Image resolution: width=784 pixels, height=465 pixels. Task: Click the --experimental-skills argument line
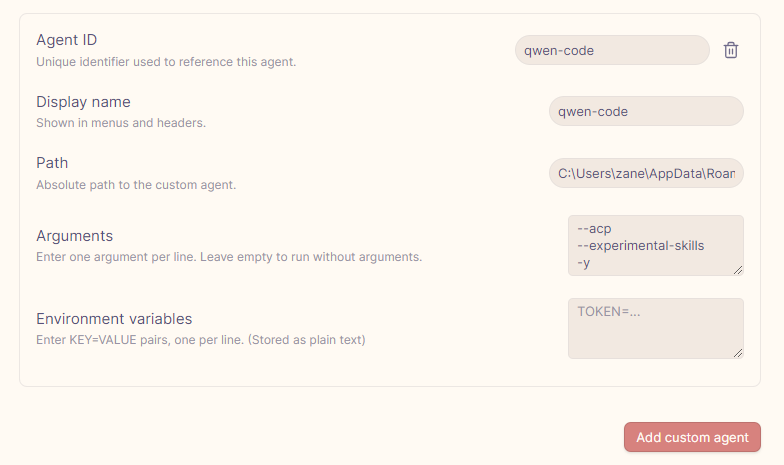641,245
